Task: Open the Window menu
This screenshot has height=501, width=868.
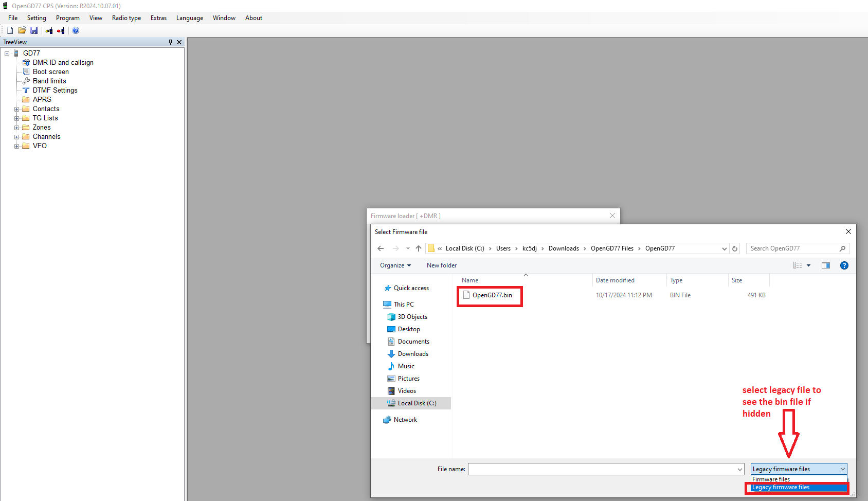Action: (x=224, y=18)
